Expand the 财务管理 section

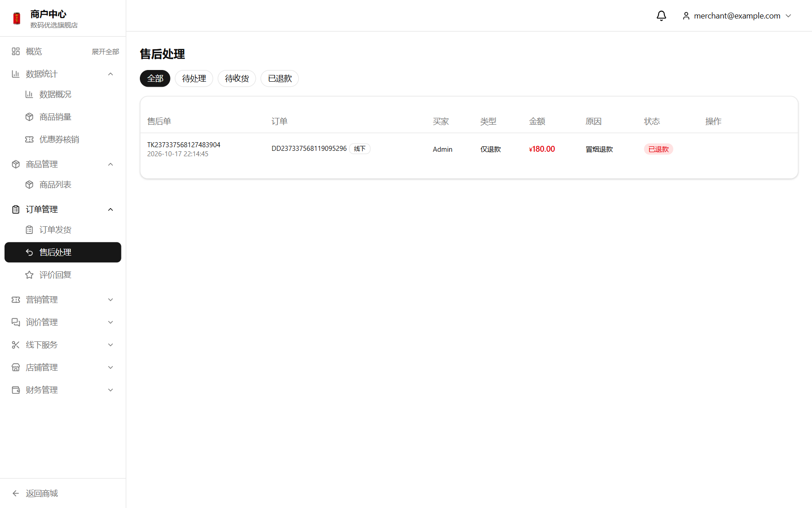111,390
